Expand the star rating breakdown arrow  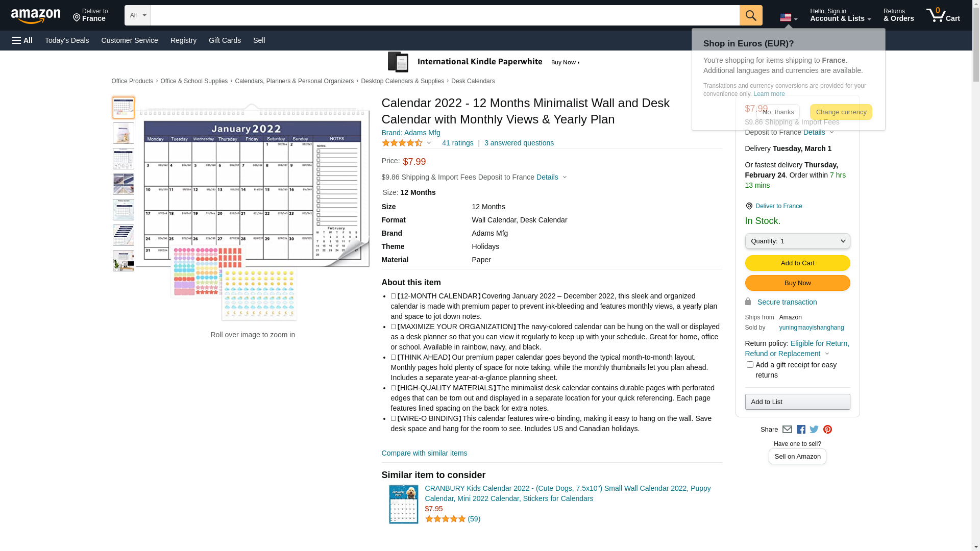[x=429, y=143]
